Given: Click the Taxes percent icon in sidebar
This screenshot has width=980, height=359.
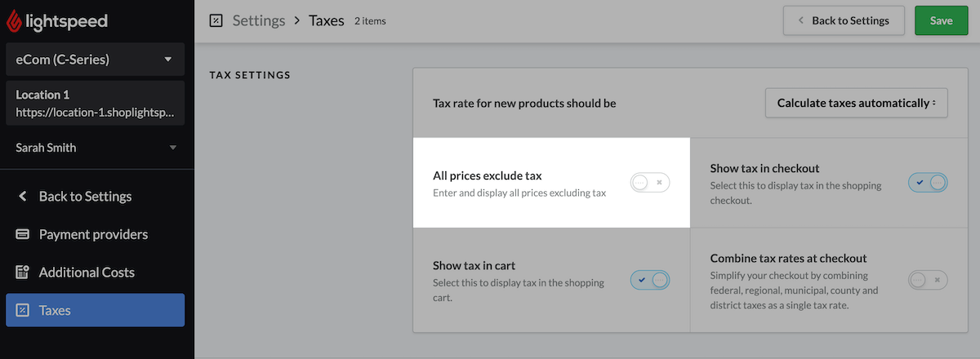Looking at the screenshot, I should coord(23,310).
